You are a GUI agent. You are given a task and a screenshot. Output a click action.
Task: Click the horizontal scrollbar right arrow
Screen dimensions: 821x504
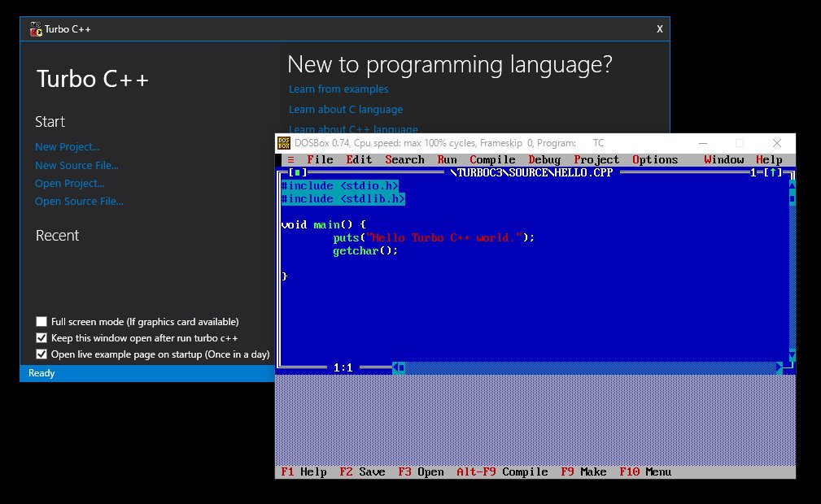[x=780, y=367]
